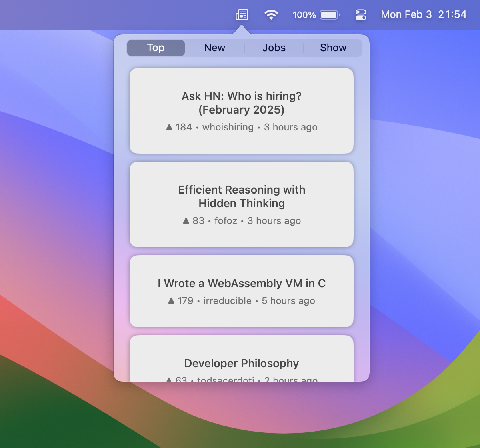Click the username 'fofoz'
This screenshot has width=480, height=448.
(x=226, y=220)
